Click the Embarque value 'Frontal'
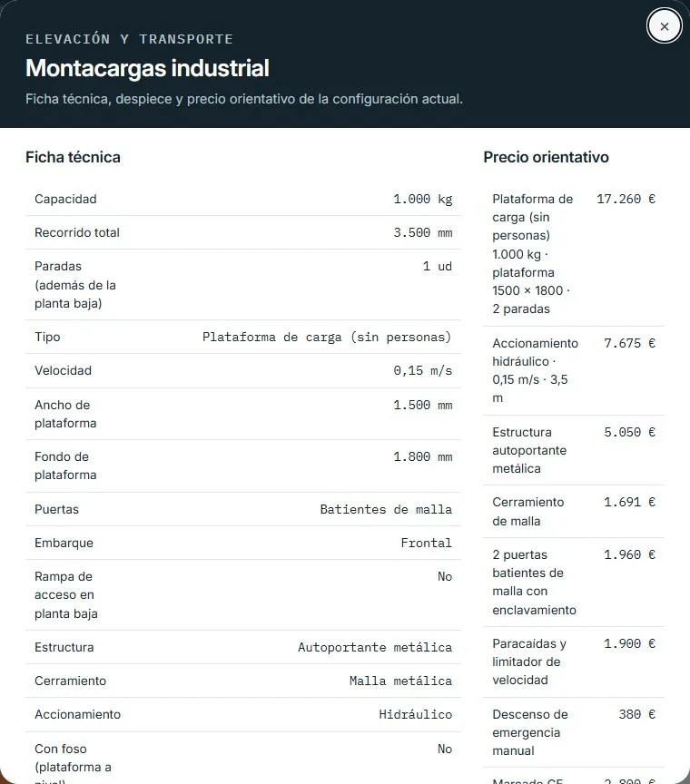 tap(426, 543)
